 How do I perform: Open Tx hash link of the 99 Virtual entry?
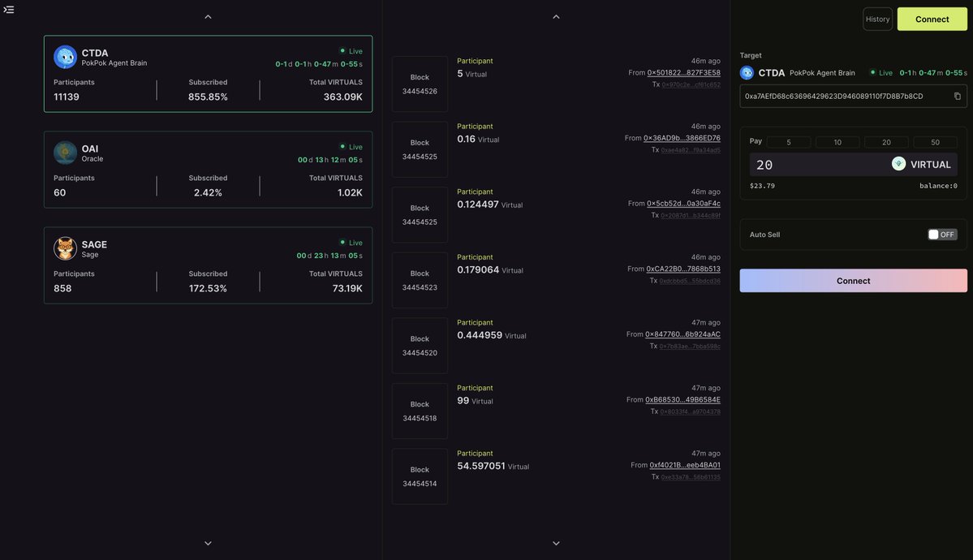click(690, 411)
